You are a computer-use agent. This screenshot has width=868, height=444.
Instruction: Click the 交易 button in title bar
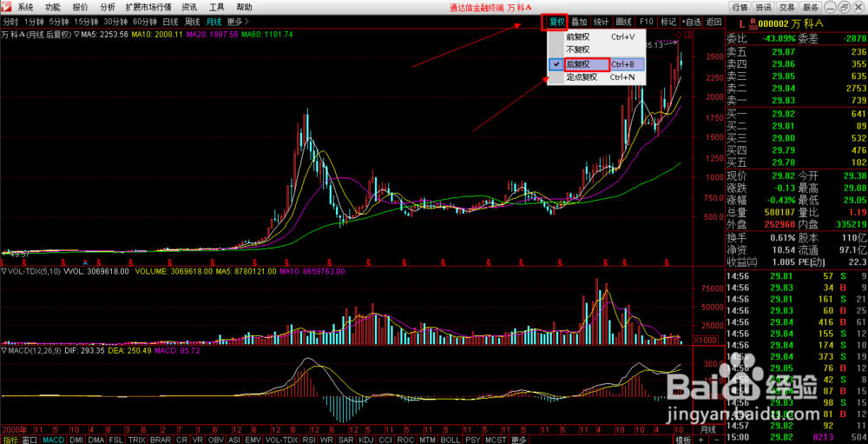[x=786, y=7]
